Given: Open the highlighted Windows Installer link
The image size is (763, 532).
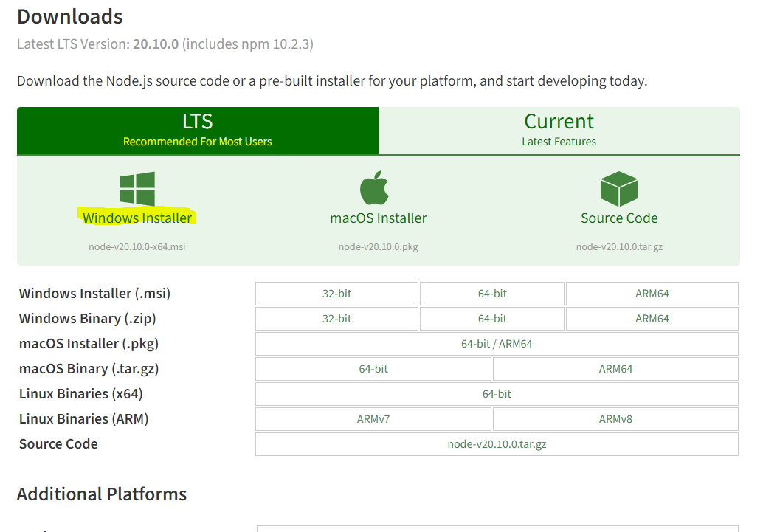Looking at the screenshot, I should [x=137, y=218].
